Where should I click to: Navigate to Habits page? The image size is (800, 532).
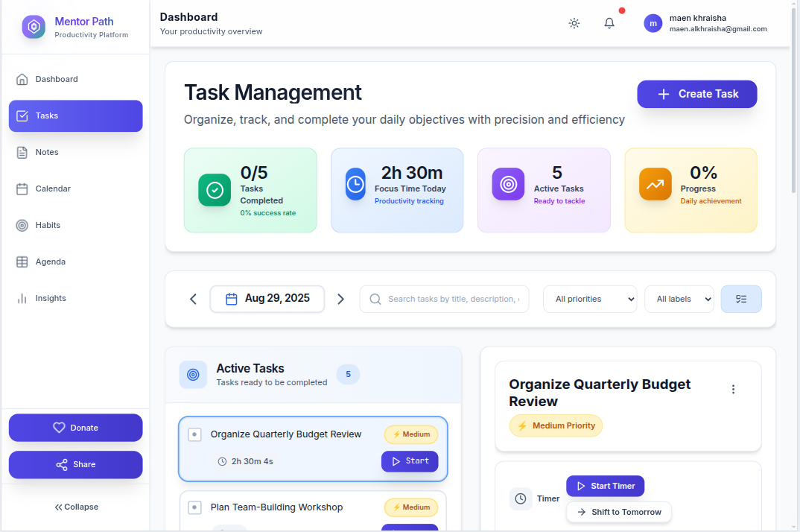coord(48,225)
